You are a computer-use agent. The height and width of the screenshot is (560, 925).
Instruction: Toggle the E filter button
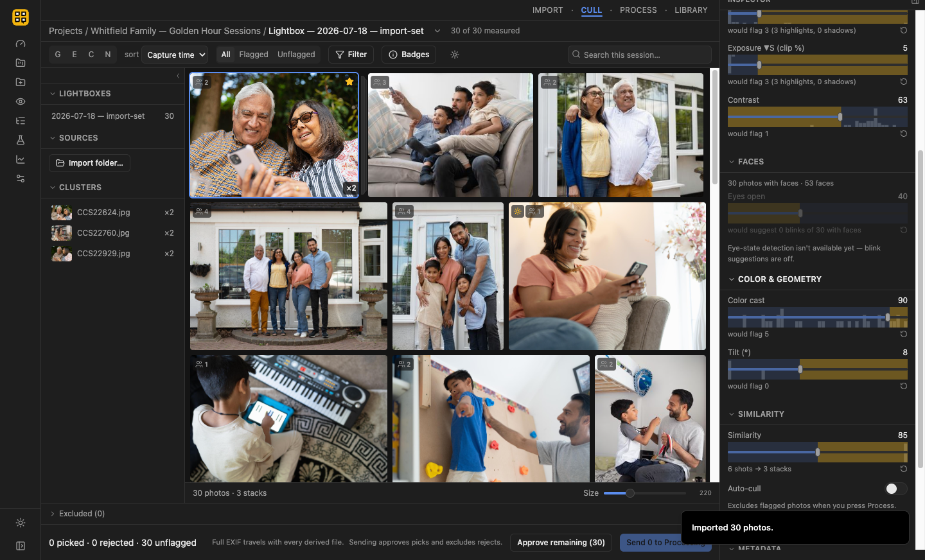(75, 55)
